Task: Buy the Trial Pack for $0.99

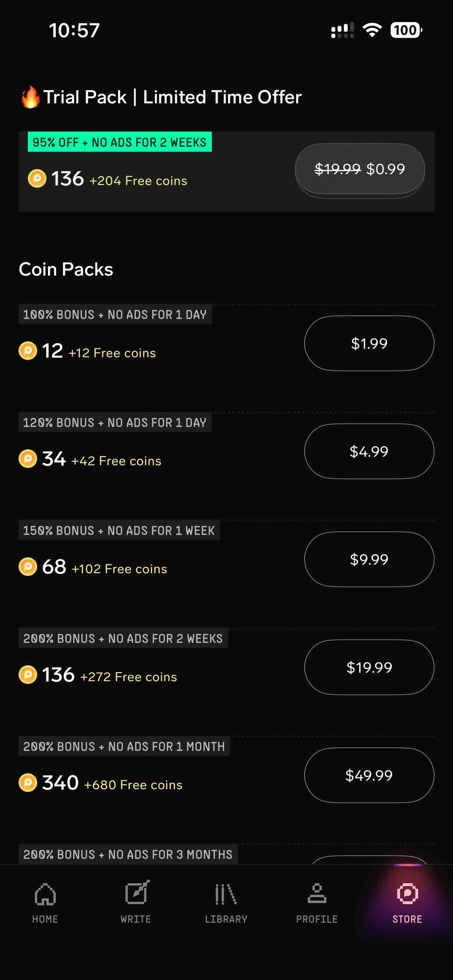Action: click(x=360, y=169)
